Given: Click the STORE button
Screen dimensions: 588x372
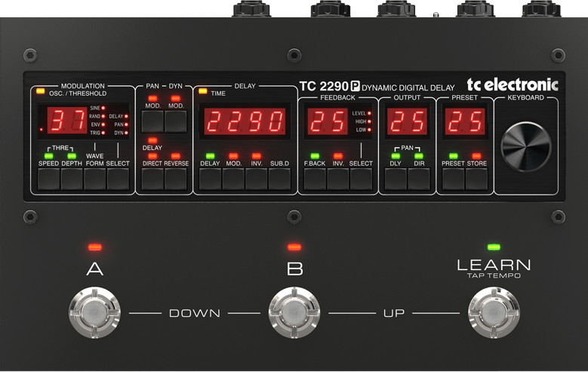Looking at the screenshot, I should point(476,179).
